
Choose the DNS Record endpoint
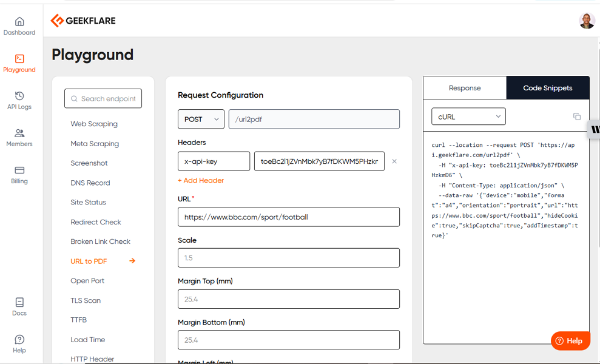coord(90,183)
